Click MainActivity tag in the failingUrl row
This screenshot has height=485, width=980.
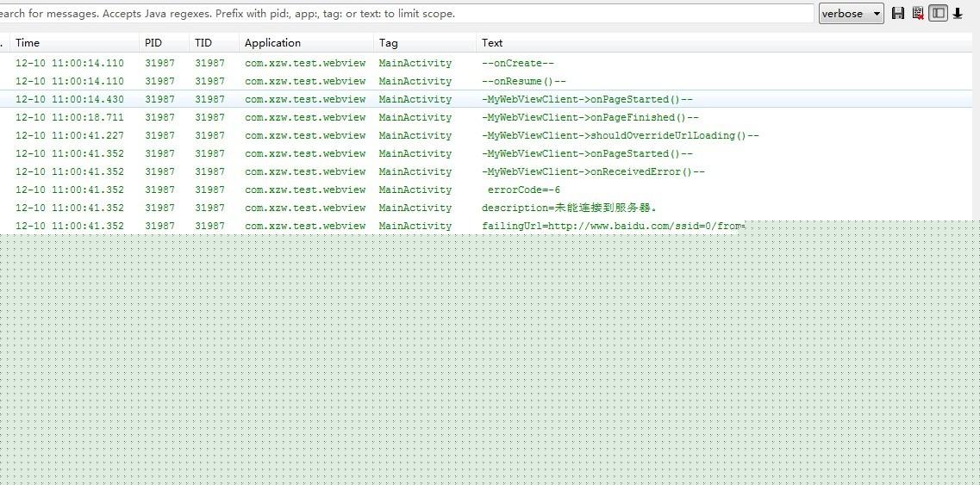(x=415, y=226)
